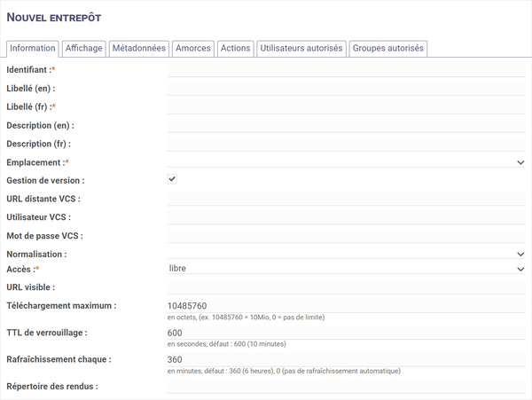Click the Nouvel entrepôt heading
The height and width of the screenshot is (400, 532).
click(x=54, y=18)
